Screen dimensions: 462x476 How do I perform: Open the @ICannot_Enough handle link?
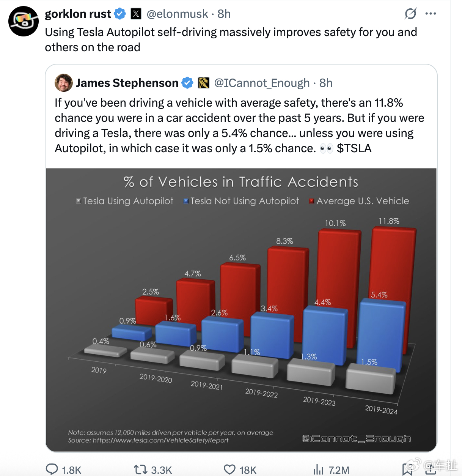[262, 83]
